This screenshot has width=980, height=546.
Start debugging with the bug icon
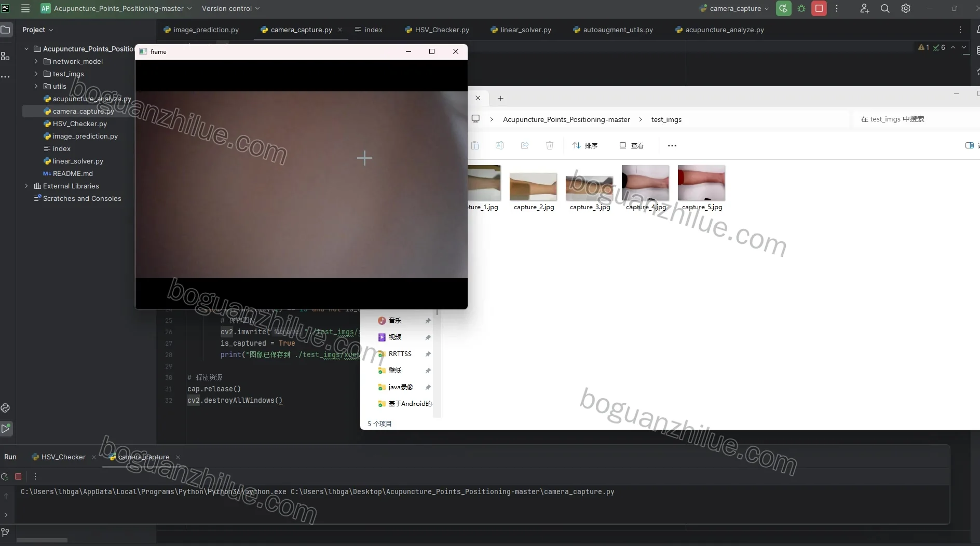tap(801, 8)
